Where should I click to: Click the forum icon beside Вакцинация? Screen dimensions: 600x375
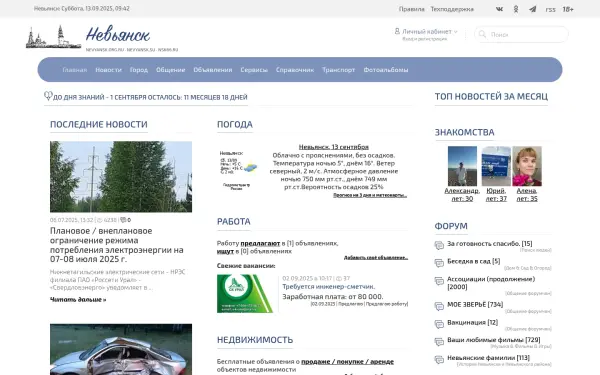[439, 324]
